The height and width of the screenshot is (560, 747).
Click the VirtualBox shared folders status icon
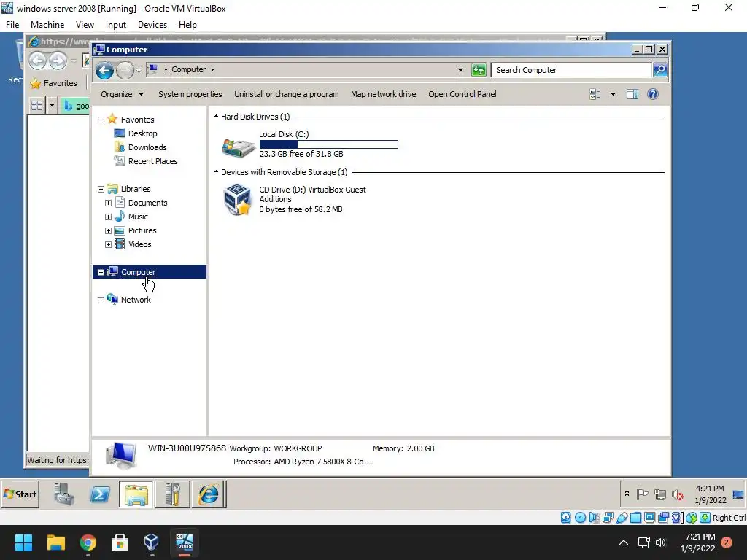pos(635,518)
